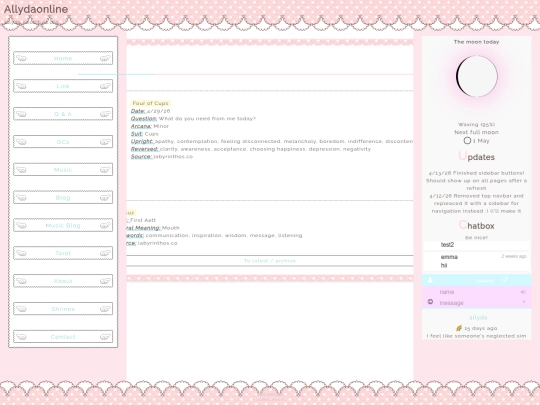Click the 'Waxing (95%)' moon status text
540x405 pixels.
click(x=476, y=125)
